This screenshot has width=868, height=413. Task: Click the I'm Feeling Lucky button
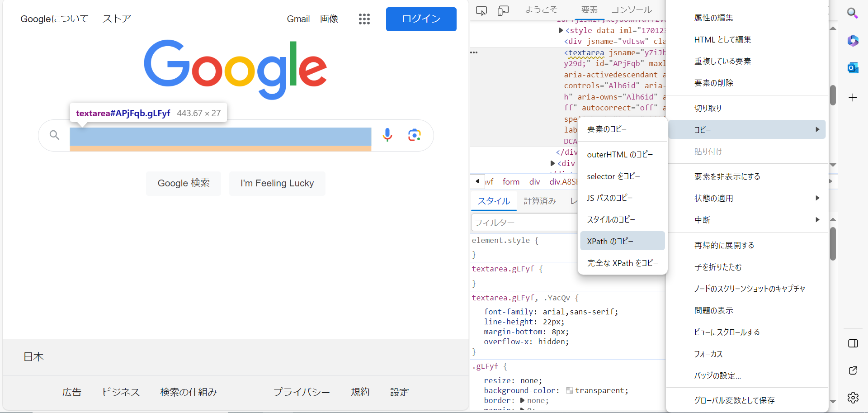[277, 183]
